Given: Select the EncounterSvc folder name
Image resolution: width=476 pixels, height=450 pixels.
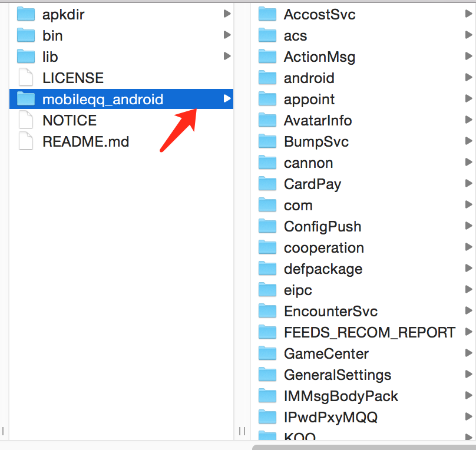Looking at the screenshot, I should (x=330, y=312).
